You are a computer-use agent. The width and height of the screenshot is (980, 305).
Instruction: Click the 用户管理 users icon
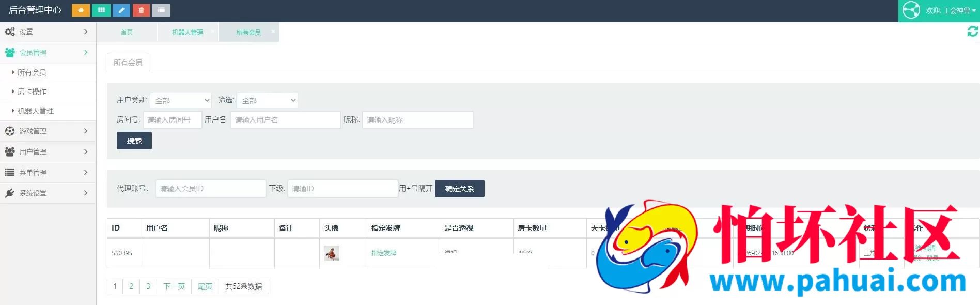coord(10,152)
